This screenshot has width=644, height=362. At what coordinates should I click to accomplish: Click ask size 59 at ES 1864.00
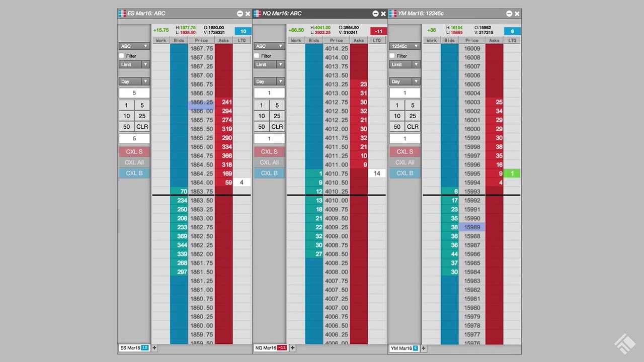[224, 183]
